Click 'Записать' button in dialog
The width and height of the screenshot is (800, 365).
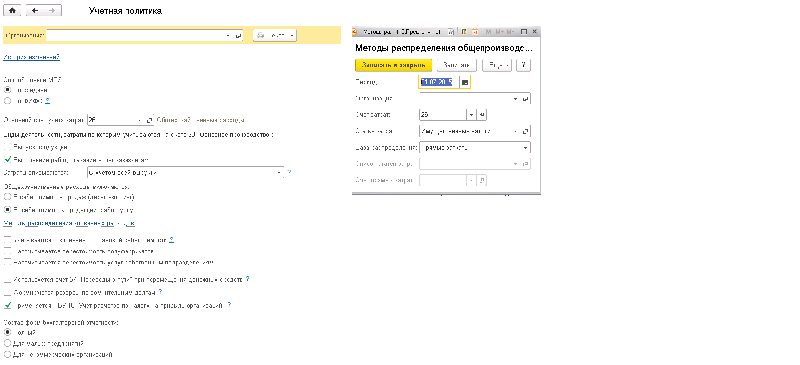tap(457, 65)
